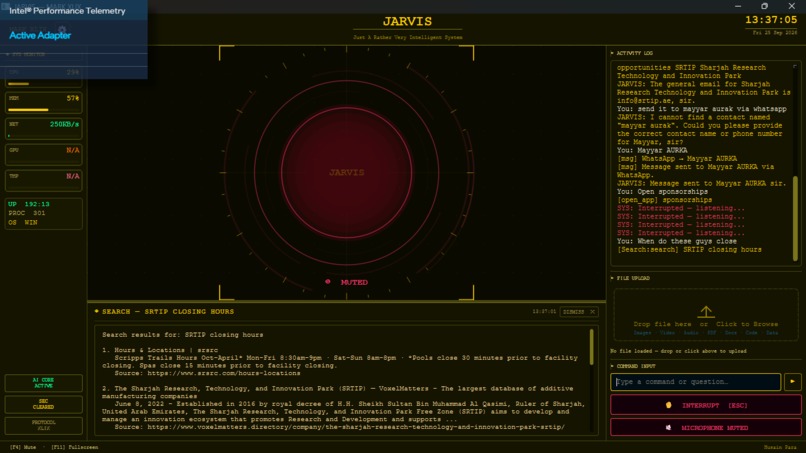Click the search panel timestamp 13:37:01
Image resolution: width=806 pixels, height=453 pixels.
click(544, 312)
